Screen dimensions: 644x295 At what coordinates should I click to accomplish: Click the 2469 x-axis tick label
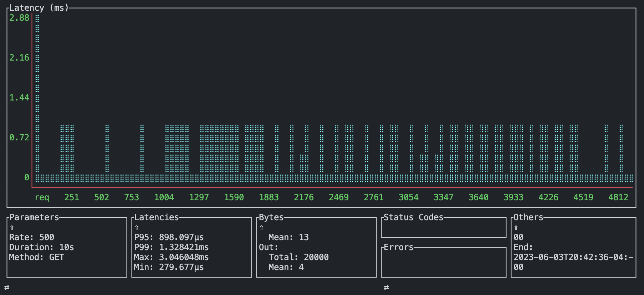pyautogui.click(x=339, y=197)
